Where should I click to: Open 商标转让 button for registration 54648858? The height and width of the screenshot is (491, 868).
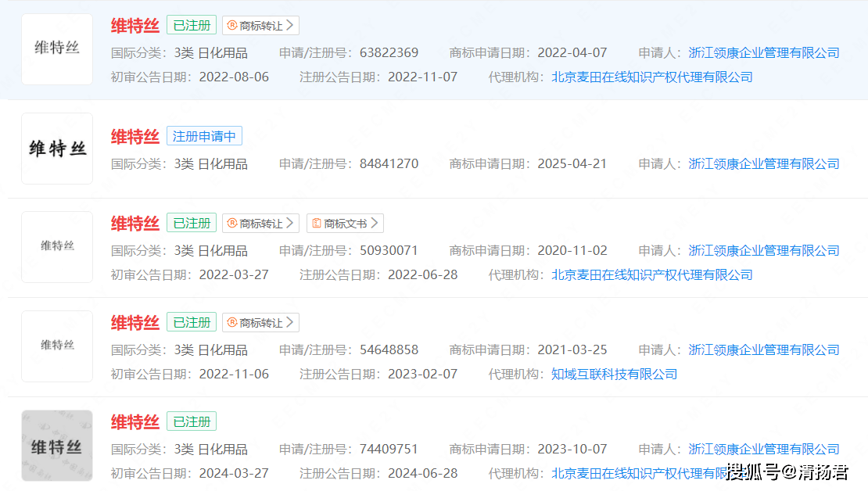pos(260,323)
